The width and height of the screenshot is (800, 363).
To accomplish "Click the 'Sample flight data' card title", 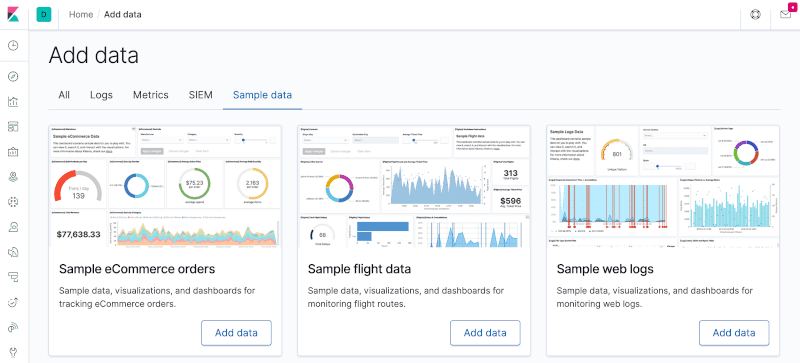I will coord(359,269).
